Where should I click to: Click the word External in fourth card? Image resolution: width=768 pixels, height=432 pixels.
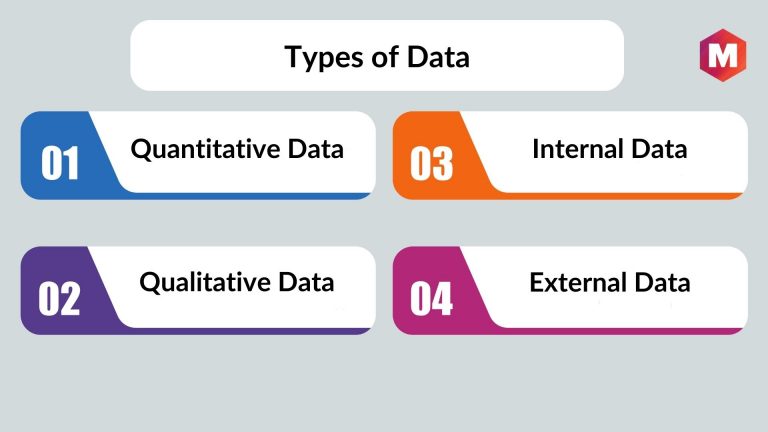(578, 283)
